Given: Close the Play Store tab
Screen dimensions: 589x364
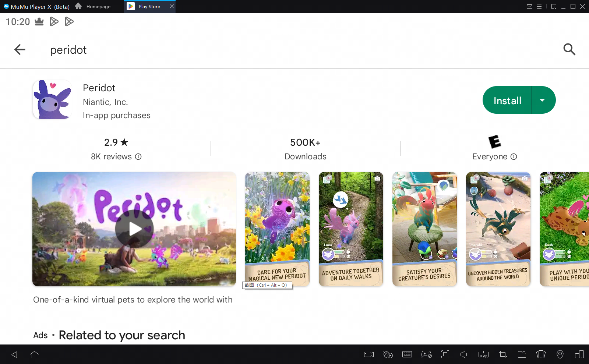Looking at the screenshot, I should (x=172, y=6).
